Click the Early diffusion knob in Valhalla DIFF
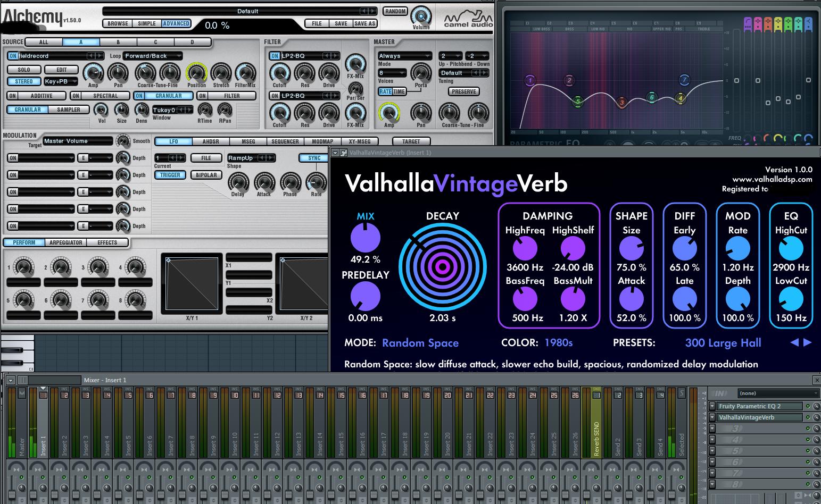821x504 pixels. pos(684,248)
